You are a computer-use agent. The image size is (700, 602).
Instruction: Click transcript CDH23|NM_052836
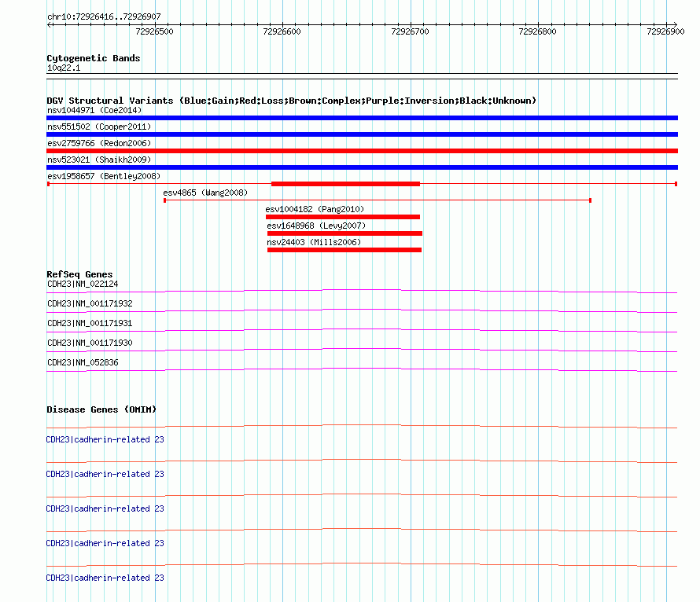click(83, 362)
